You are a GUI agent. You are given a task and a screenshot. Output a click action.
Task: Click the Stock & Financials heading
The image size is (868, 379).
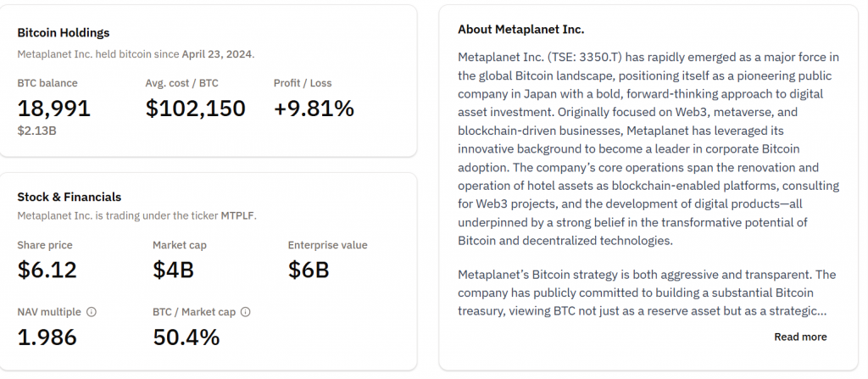[x=70, y=197]
